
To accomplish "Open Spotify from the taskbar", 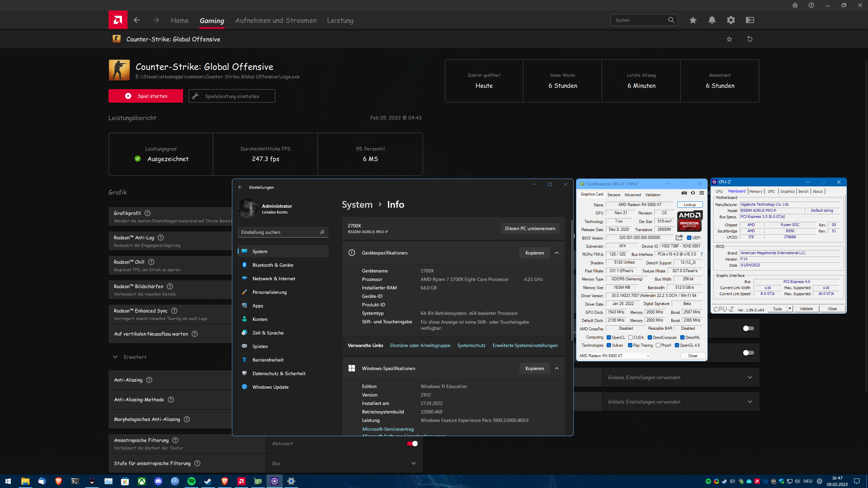I will pyautogui.click(x=191, y=481).
